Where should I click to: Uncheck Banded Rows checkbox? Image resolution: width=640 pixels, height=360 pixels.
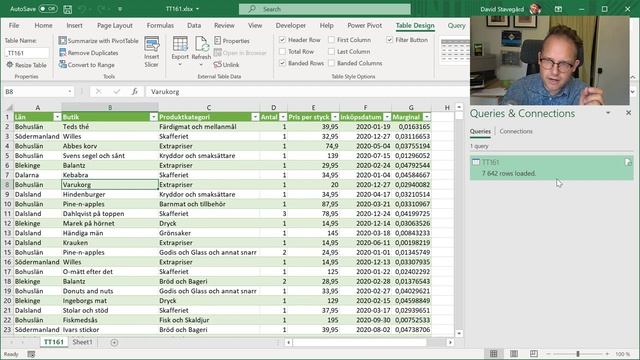[x=282, y=63]
